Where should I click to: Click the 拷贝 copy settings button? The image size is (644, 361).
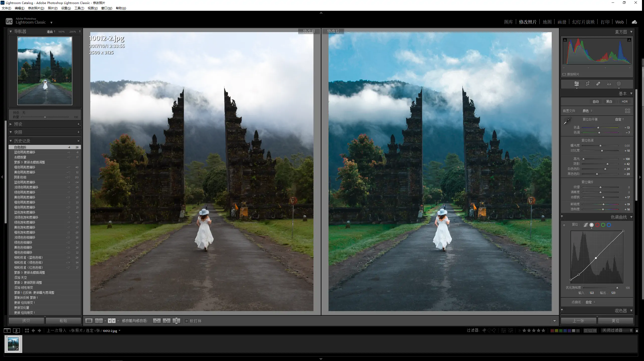(x=26, y=321)
